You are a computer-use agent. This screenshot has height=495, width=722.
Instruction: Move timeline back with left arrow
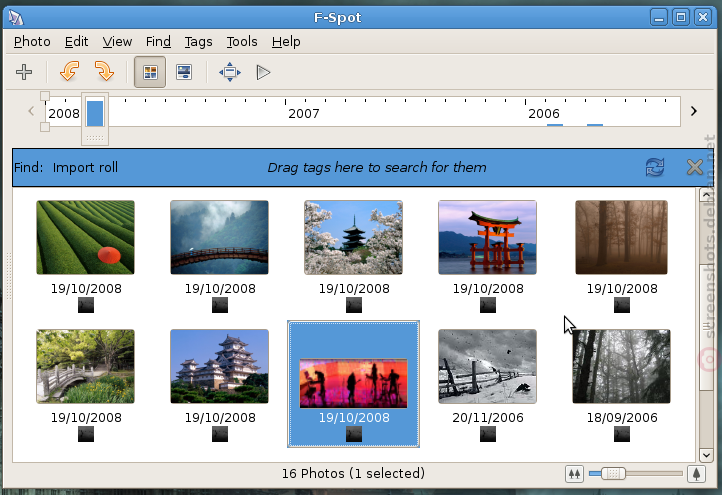point(31,111)
